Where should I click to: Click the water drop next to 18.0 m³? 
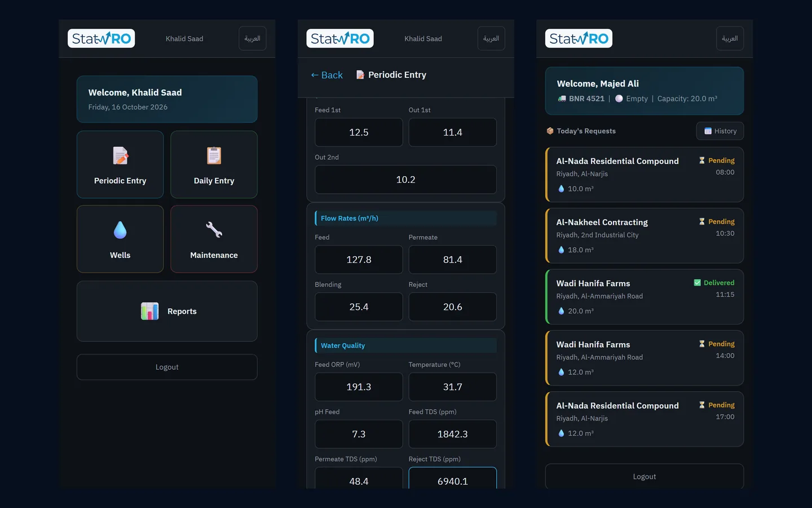[561, 250]
